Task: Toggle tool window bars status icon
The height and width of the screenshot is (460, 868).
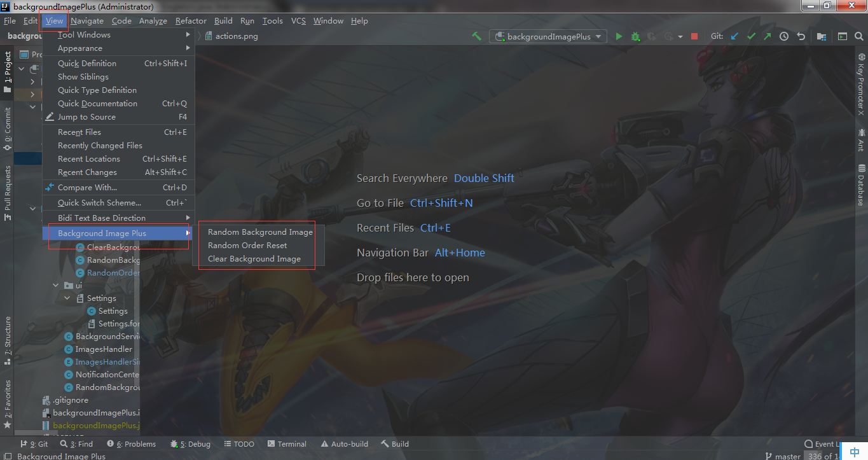Action: (7, 456)
